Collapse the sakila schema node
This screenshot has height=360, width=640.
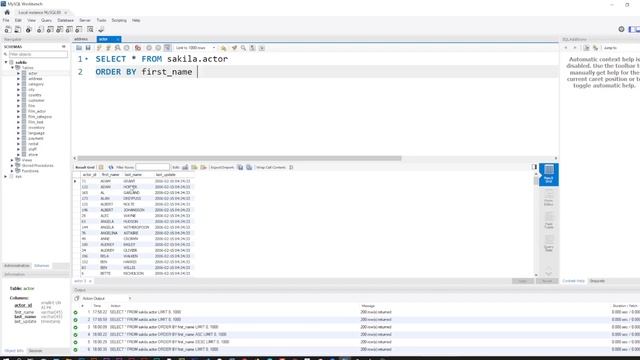pyautogui.click(x=6, y=62)
